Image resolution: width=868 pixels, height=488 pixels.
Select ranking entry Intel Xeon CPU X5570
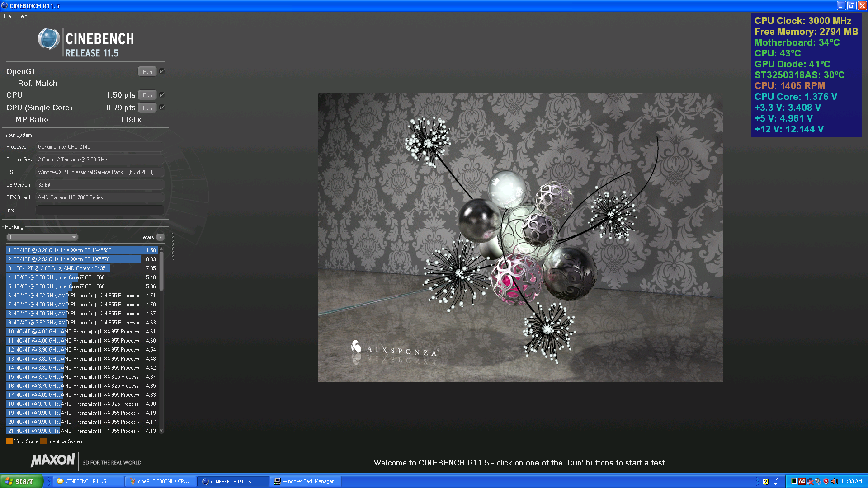click(x=82, y=259)
